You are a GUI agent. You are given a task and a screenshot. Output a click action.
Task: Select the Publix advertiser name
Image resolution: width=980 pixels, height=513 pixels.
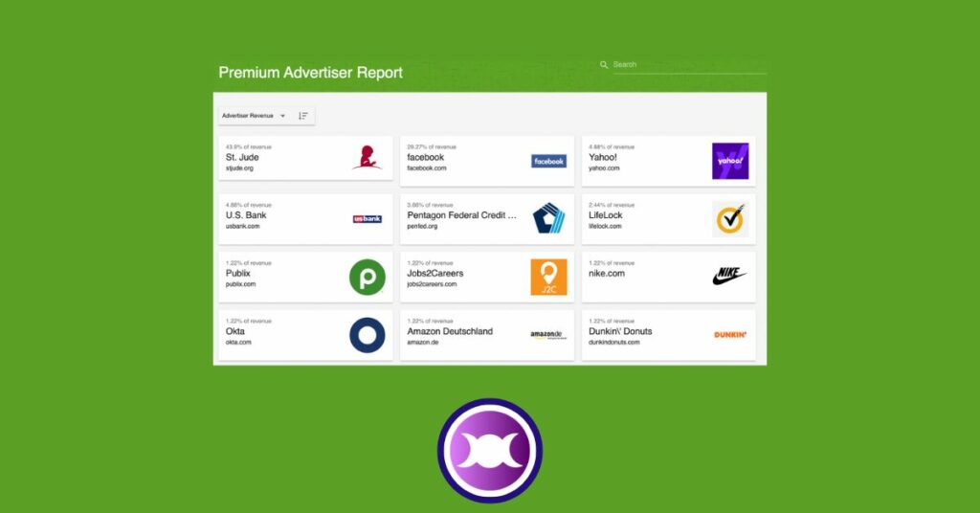(x=238, y=273)
